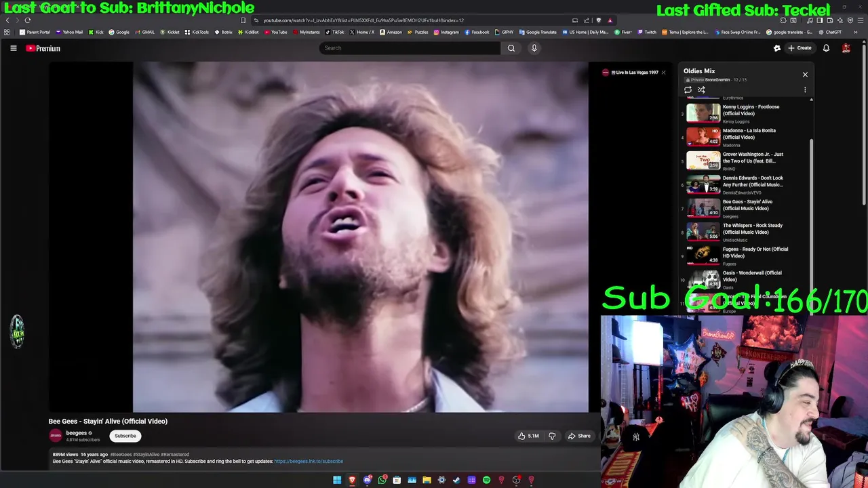Open Steam from the taskbar
868x488 pixels.
point(456,480)
